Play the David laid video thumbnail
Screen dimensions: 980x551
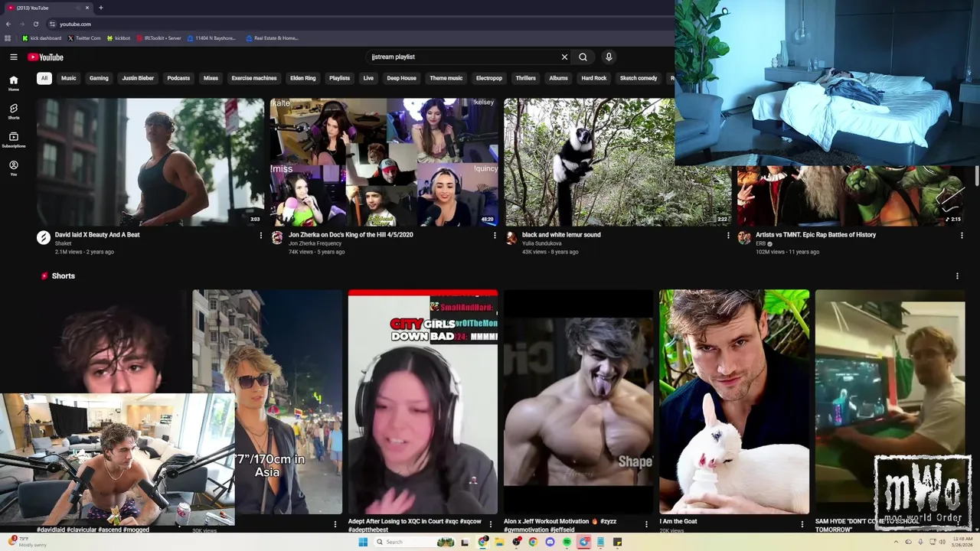tap(150, 161)
